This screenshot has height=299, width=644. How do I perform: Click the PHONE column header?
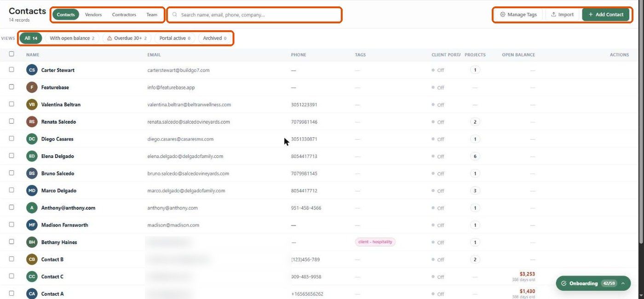click(299, 55)
